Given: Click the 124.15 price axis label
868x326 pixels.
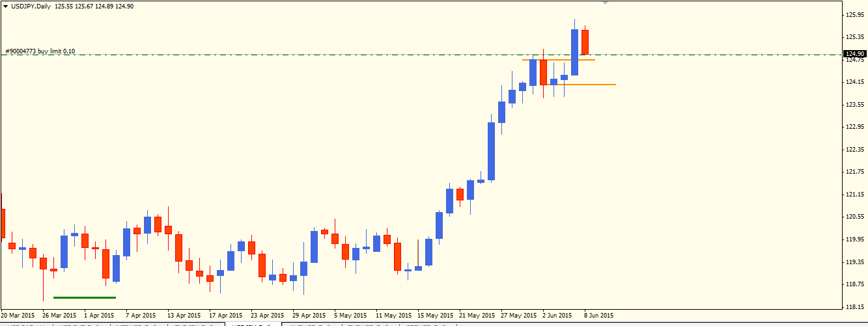Looking at the screenshot, I should pyautogui.click(x=854, y=82).
